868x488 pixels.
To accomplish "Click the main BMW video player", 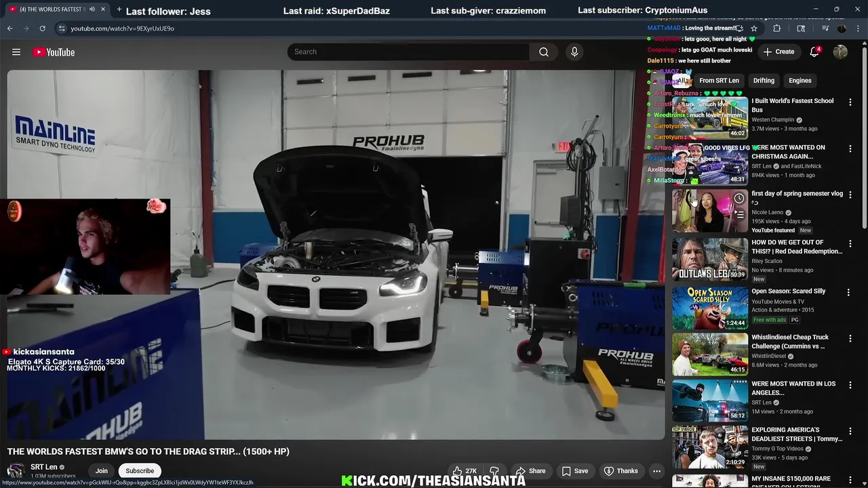I will (336, 255).
